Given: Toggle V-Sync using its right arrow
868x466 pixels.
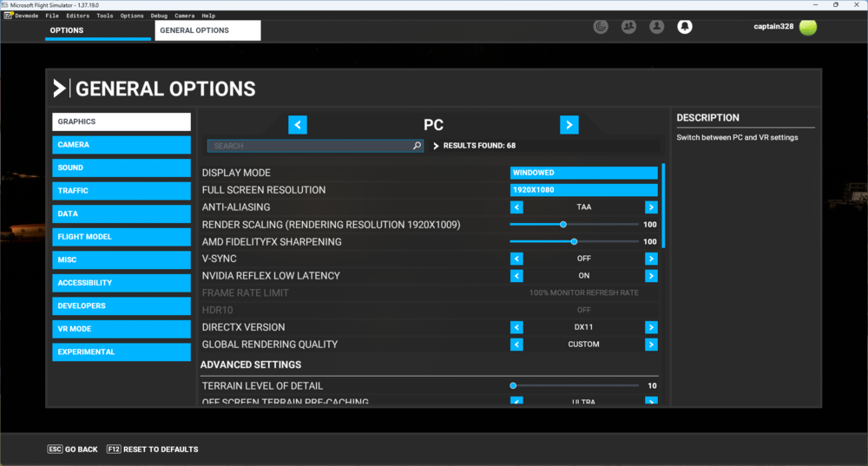Looking at the screenshot, I should point(651,259).
